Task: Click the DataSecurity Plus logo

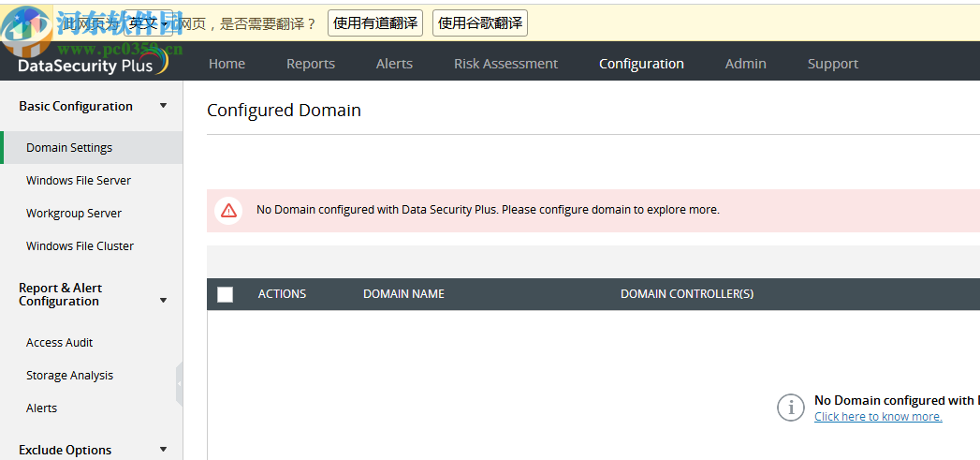Action: click(x=93, y=63)
